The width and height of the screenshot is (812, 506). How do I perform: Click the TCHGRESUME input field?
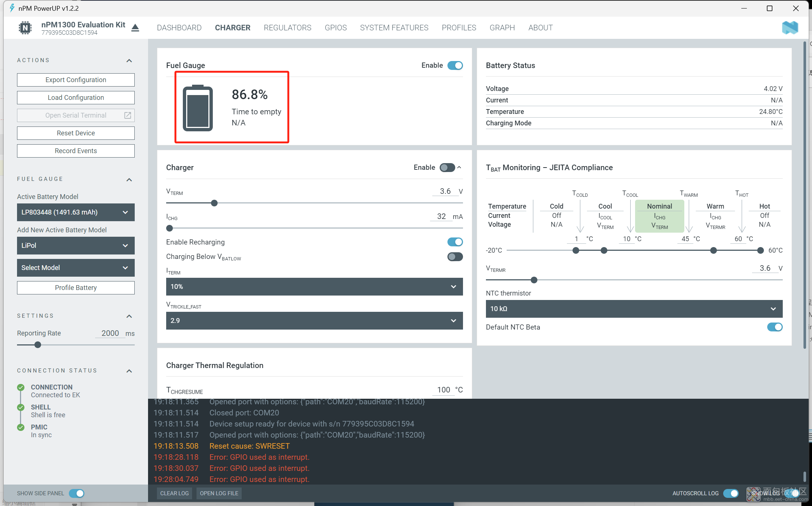pos(443,390)
